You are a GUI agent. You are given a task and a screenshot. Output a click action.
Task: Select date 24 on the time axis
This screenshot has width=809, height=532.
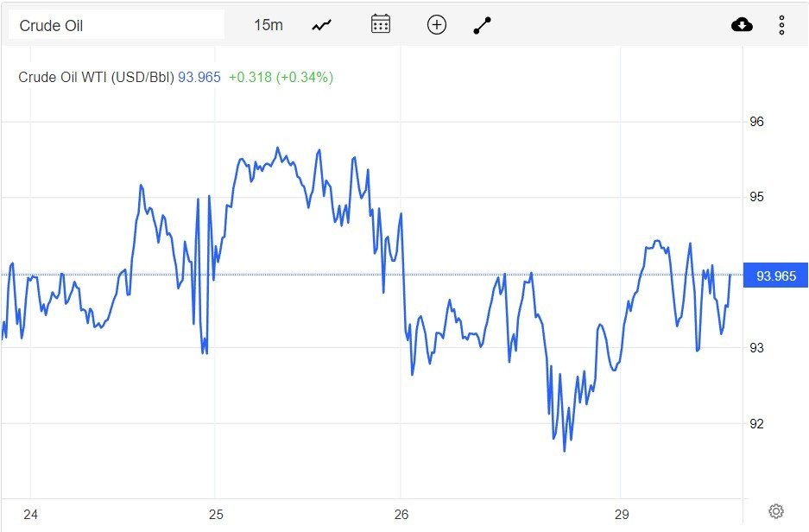coord(31,515)
